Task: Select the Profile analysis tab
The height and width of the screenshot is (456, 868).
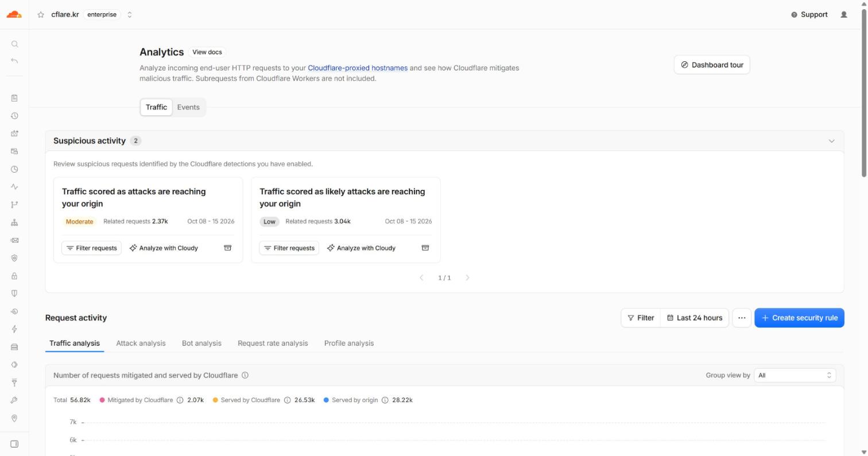Action: point(349,343)
